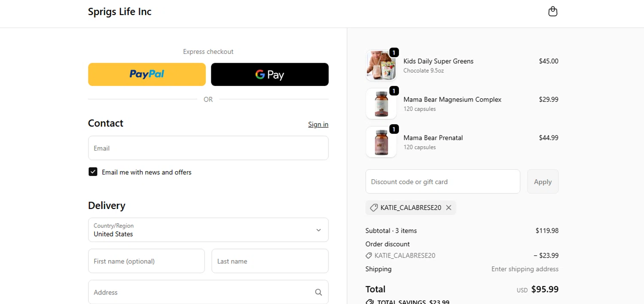
Task: Click the $44.99 price
Action: (549, 138)
